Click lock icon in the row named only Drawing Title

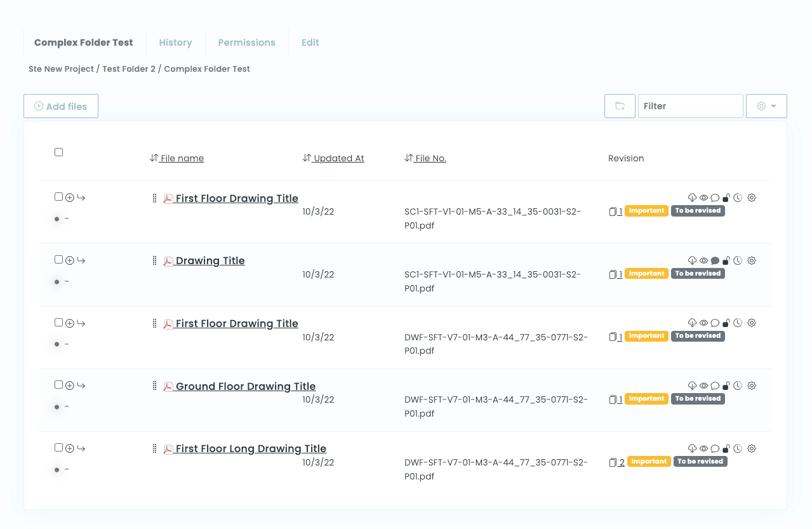726,261
